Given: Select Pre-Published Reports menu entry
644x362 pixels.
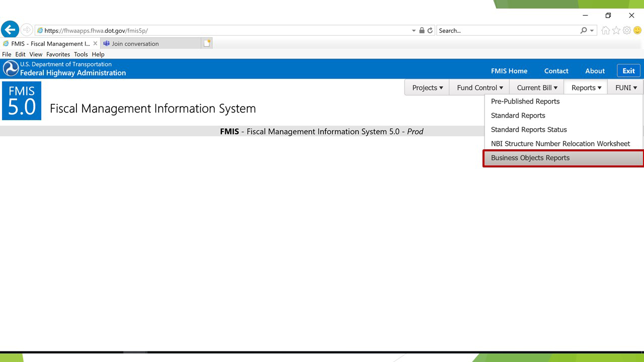Looking at the screenshot, I should (563, 102).
